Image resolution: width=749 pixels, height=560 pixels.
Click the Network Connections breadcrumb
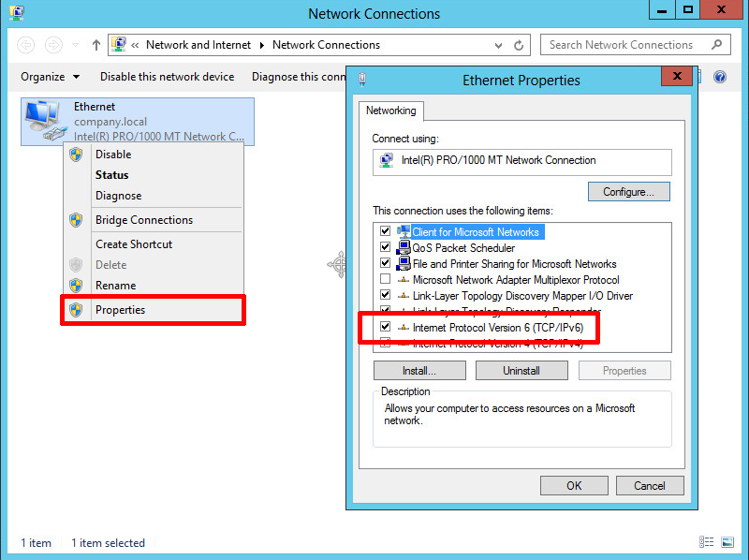[x=326, y=45]
